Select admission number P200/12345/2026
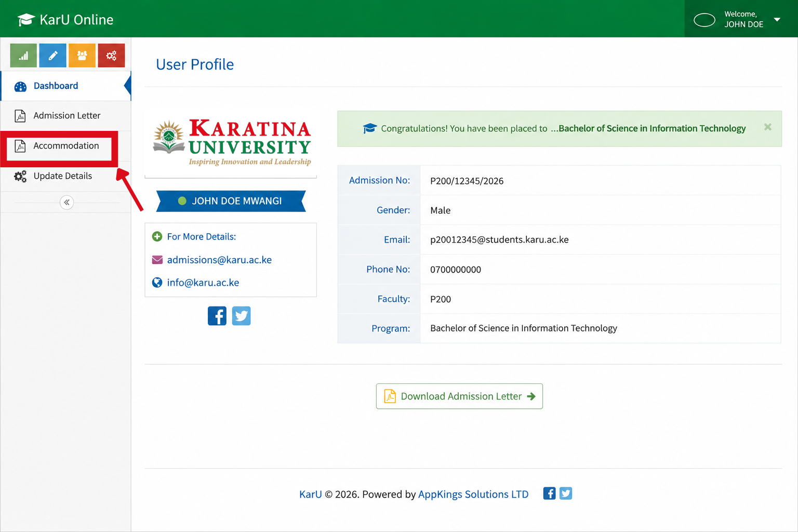The height and width of the screenshot is (532, 798). point(467,181)
